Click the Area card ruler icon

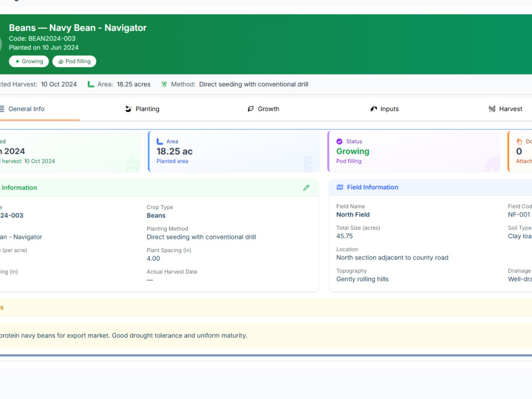pos(160,142)
